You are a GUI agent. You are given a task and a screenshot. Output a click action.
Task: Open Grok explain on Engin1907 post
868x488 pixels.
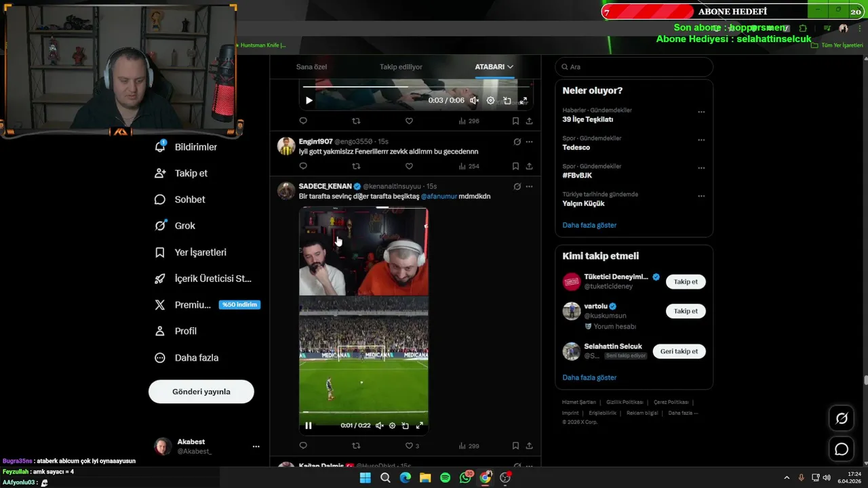pyautogui.click(x=517, y=142)
